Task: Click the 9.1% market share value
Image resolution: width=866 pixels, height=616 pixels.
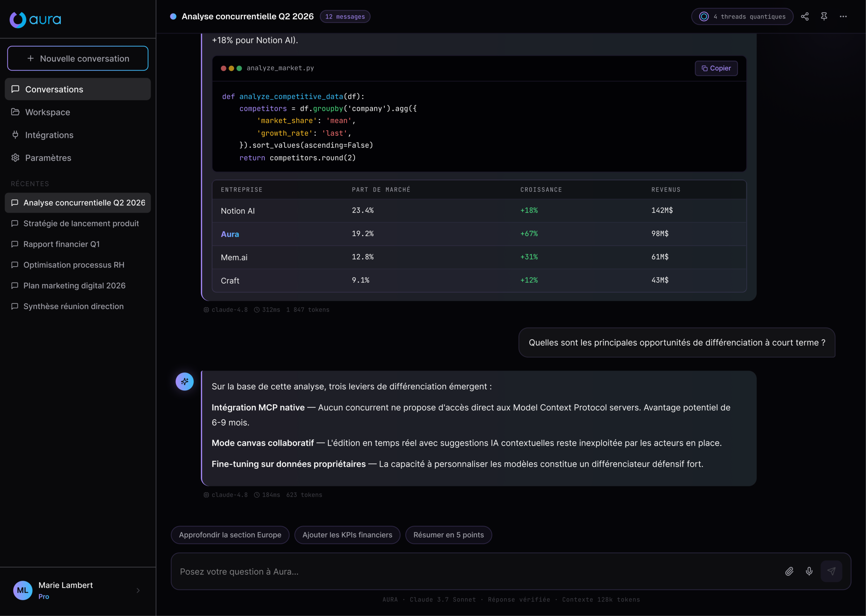Action: tap(361, 280)
